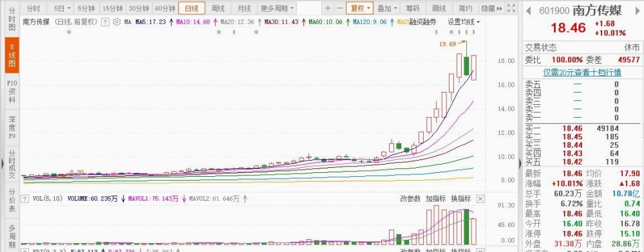Image resolution: width=644 pixels, height=252 pixels.
Task: Click the MA5:17.23 indicator value
Action: pyautogui.click(x=151, y=22)
